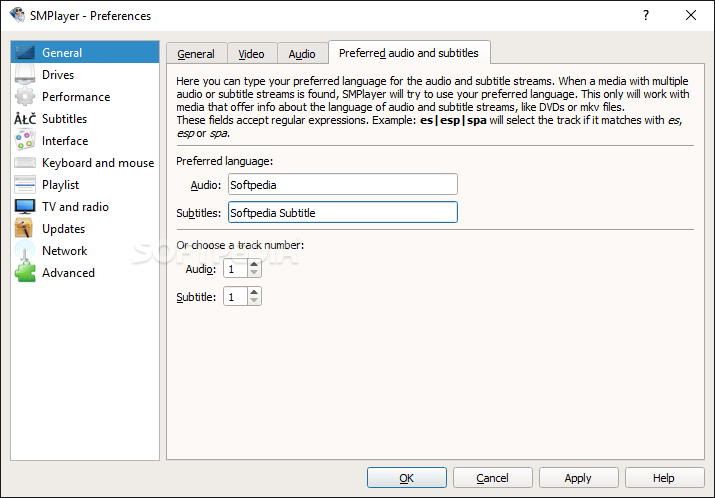Go to the Subtitles preferences section
The width and height of the screenshot is (715, 498).
pos(85,119)
